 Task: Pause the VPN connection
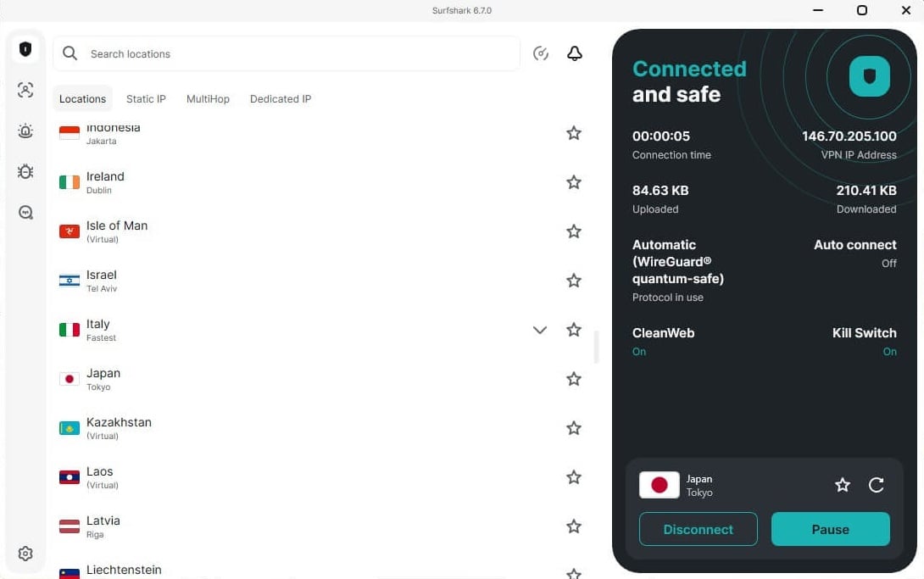pos(830,529)
